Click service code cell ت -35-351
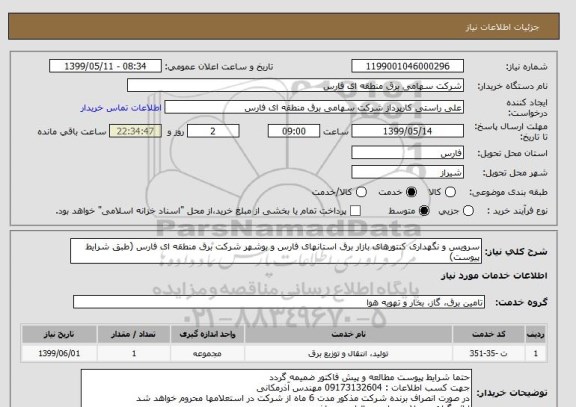The image size is (576, 407). [x=489, y=353]
